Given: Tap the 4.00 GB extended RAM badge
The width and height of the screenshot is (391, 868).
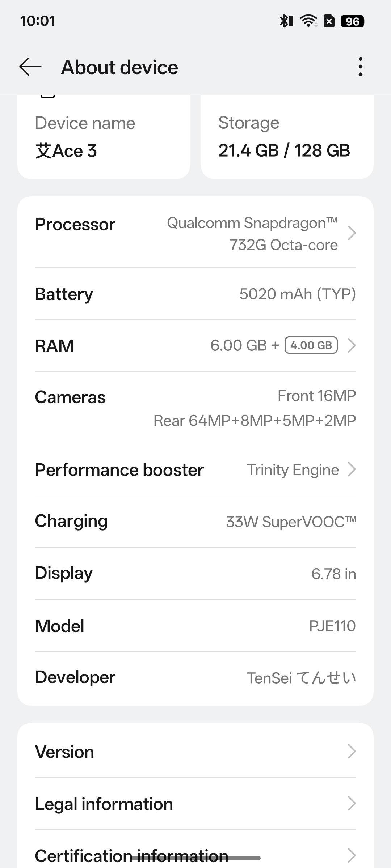Looking at the screenshot, I should (311, 345).
